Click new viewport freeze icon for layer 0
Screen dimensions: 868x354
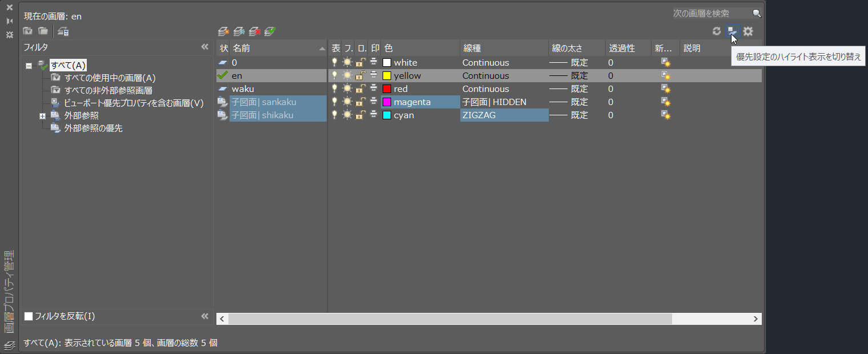click(x=665, y=63)
